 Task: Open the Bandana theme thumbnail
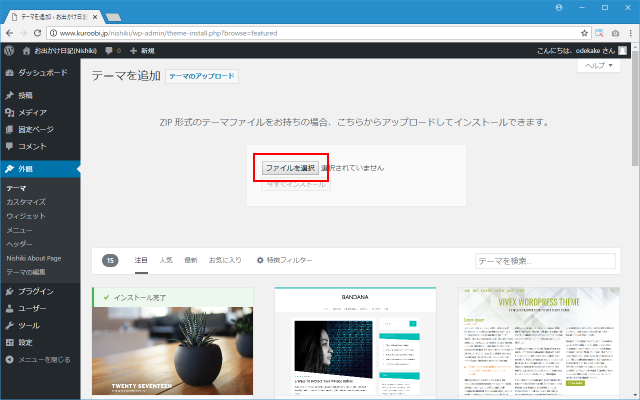[x=355, y=343]
